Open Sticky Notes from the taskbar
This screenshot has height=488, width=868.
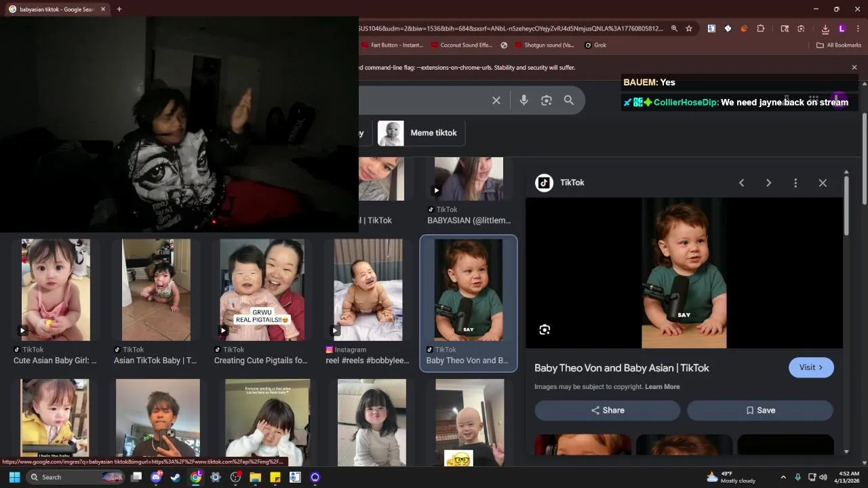pos(275,477)
